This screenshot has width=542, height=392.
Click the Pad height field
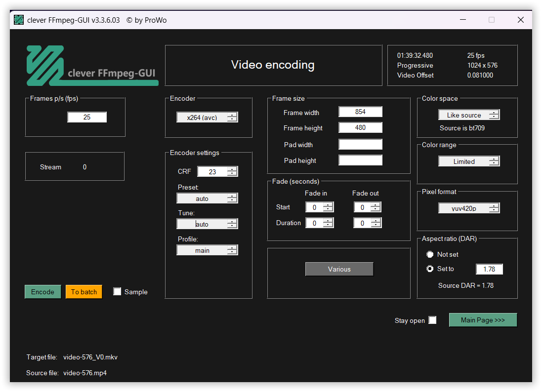click(360, 160)
